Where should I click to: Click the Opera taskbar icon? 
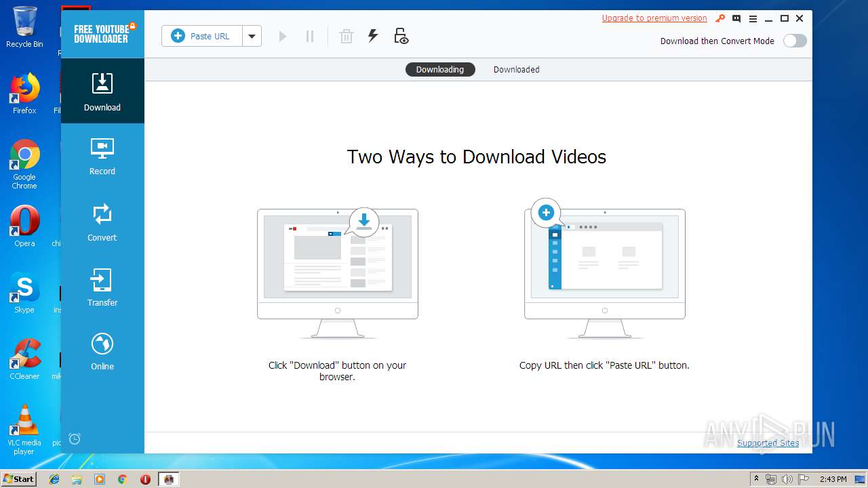(145, 479)
